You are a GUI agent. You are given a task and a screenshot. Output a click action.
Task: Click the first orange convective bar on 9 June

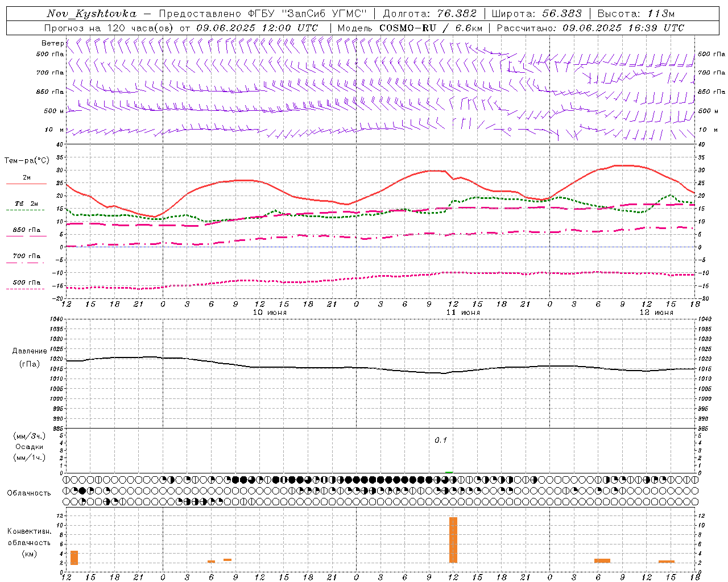(74, 558)
